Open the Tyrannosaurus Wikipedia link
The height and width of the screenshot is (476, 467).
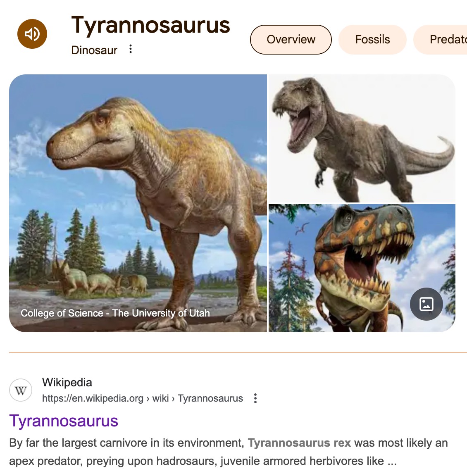(64, 421)
